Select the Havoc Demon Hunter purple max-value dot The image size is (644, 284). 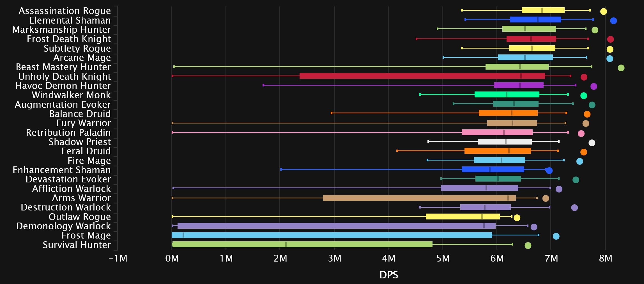(594, 86)
